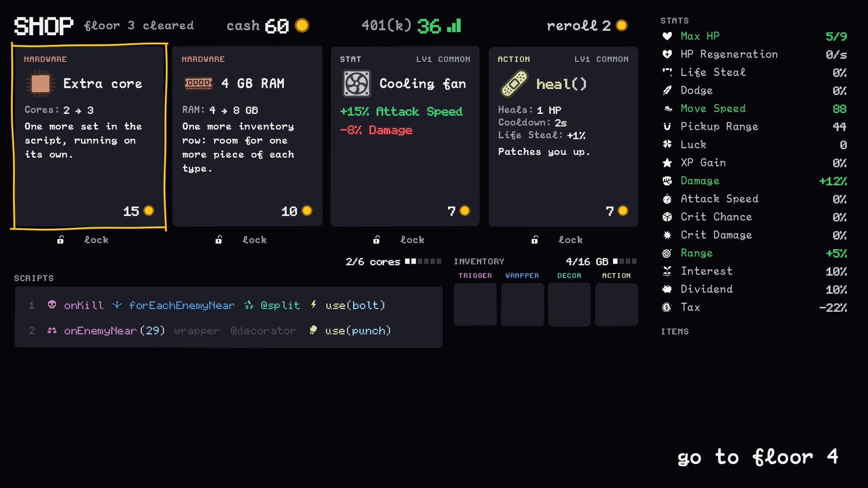The image size is (868, 488).
Task: Click the cores usage bar indicator
Action: pyautogui.click(x=423, y=261)
